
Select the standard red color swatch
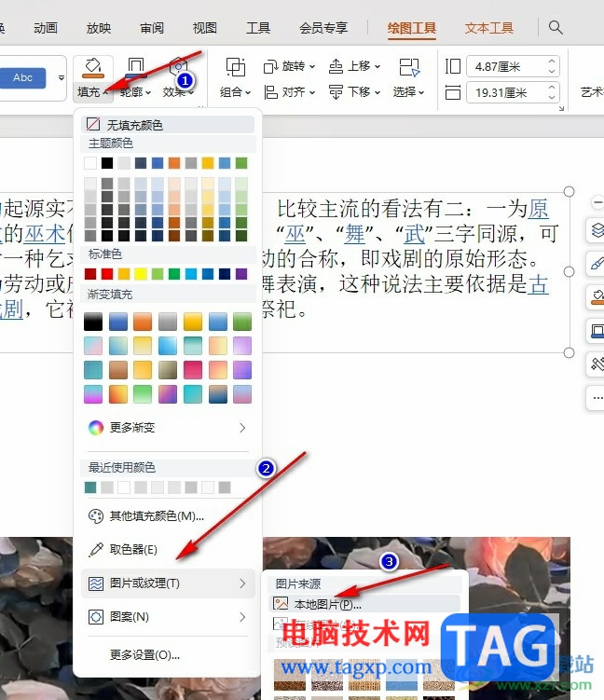click(x=107, y=274)
